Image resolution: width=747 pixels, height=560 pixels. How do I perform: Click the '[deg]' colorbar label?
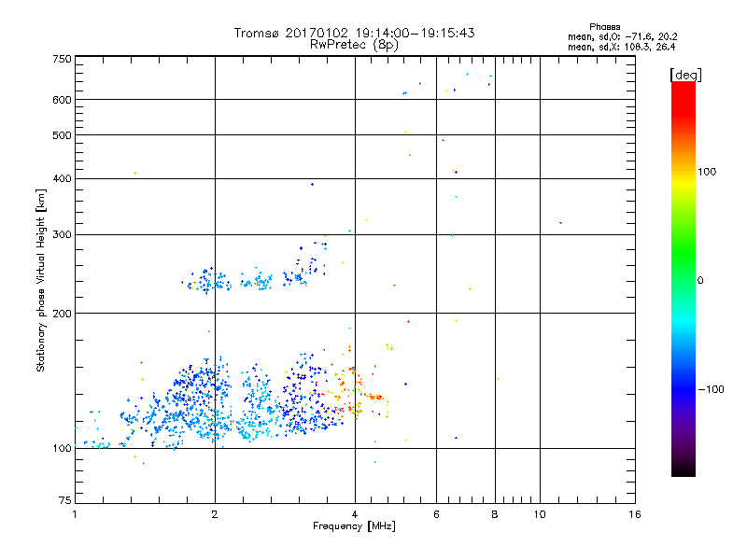(685, 75)
